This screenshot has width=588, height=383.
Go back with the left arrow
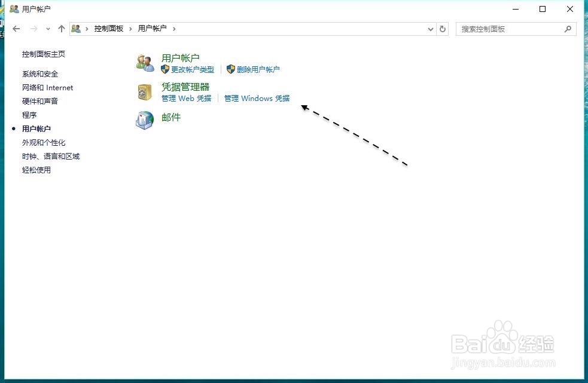click(16, 29)
